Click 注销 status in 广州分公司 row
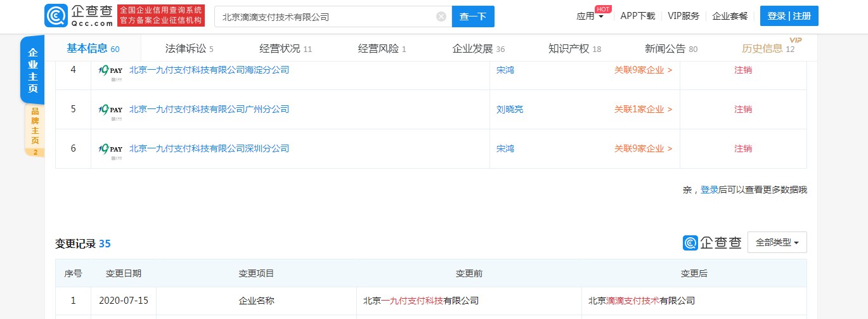Viewport: 868px width, 319px height. [x=743, y=110]
